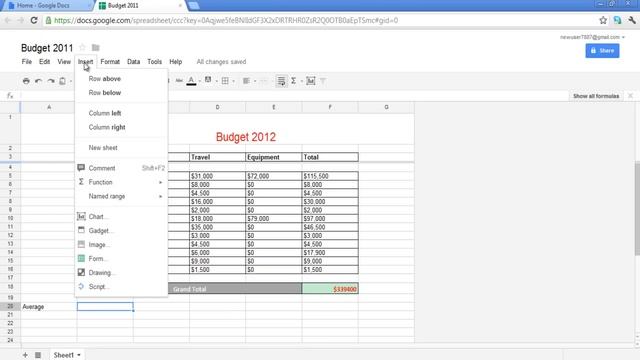The height and width of the screenshot is (360, 640).
Task: Click the Comment speech bubble icon in menu
Action: click(x=81, y=168)
